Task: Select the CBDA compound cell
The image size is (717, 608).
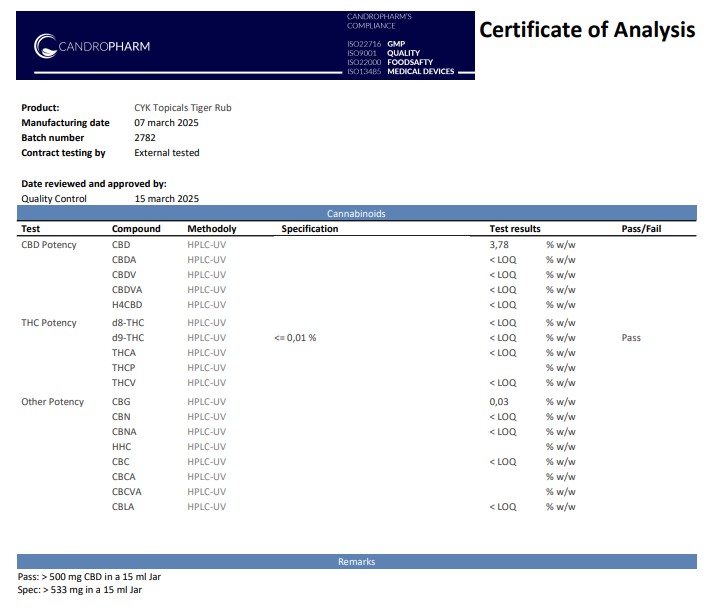Action: point(124,260)
